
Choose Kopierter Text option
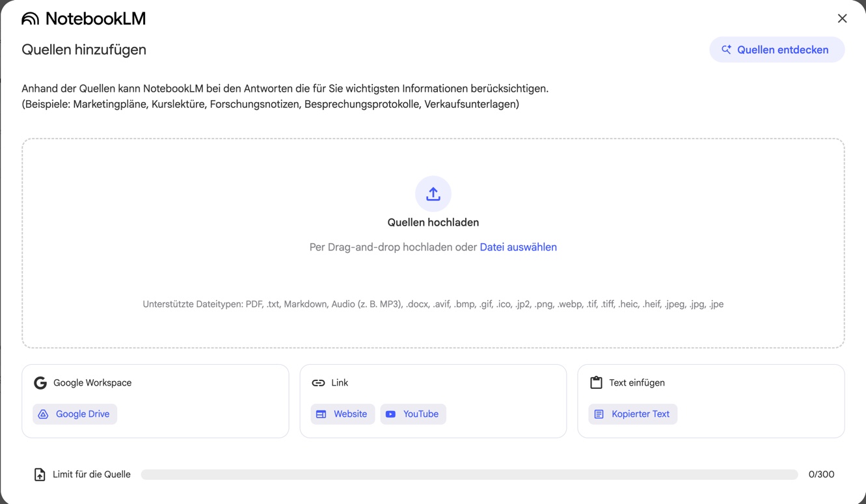[632, 414]
